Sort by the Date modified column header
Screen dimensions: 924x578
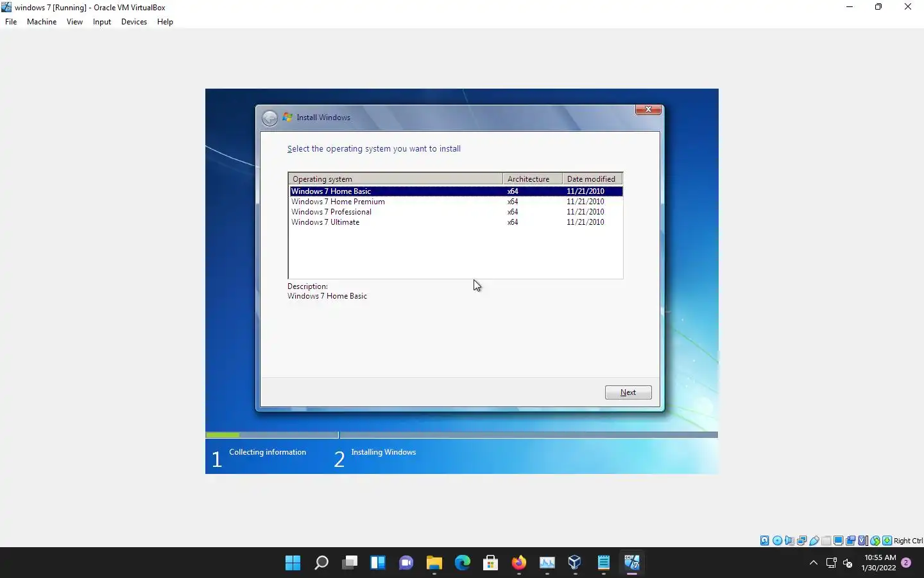coord(592,179)
